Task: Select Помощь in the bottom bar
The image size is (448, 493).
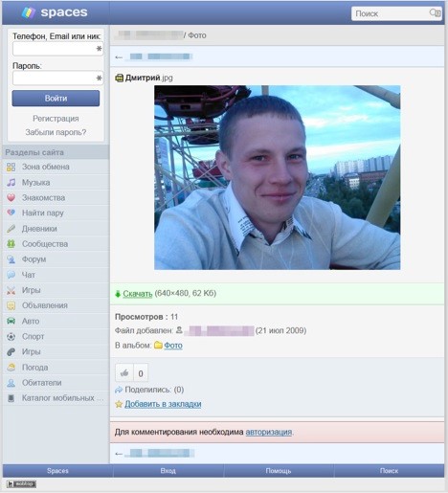Action: 279,471
